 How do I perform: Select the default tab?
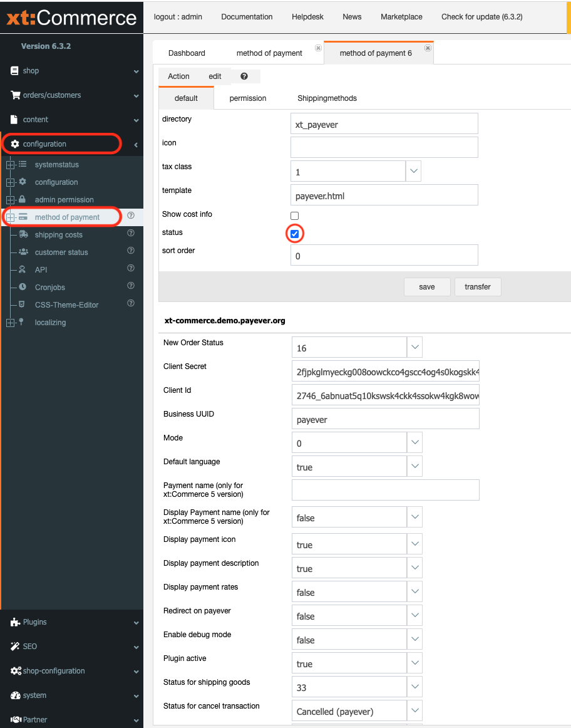tap(186, 98)
